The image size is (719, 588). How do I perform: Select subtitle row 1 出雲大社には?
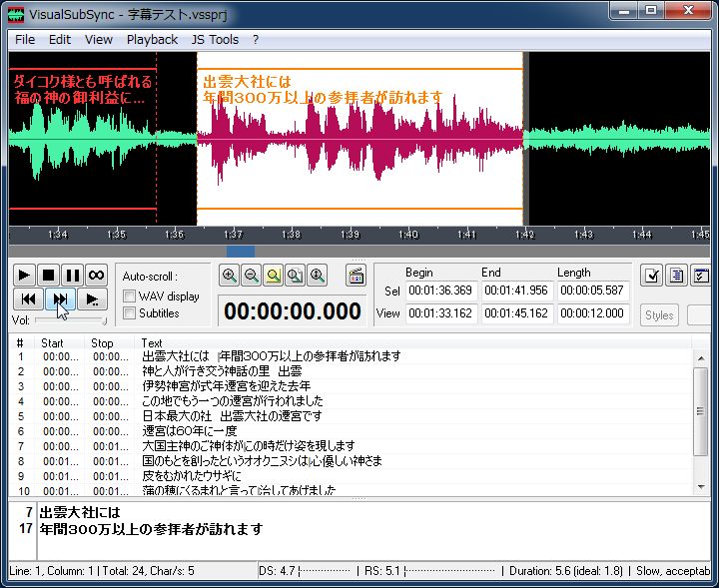point(351,356)
